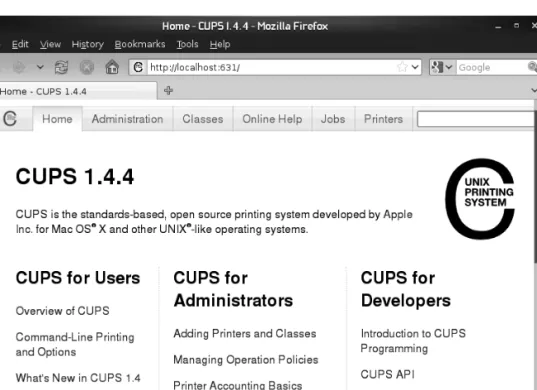Switch to the CUPS Home tab
The height and width of the screenshot is (390, 537).
coord(57,119)
